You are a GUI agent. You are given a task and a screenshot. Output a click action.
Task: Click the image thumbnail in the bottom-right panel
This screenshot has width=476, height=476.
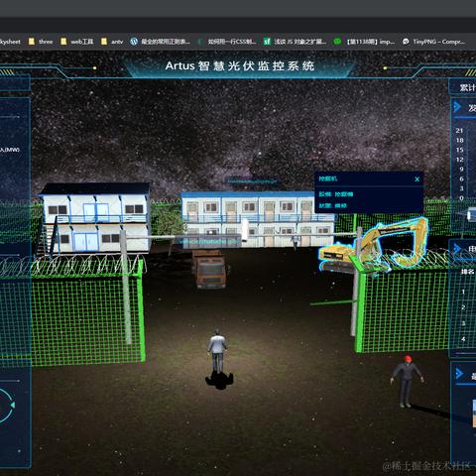(474, 414)
